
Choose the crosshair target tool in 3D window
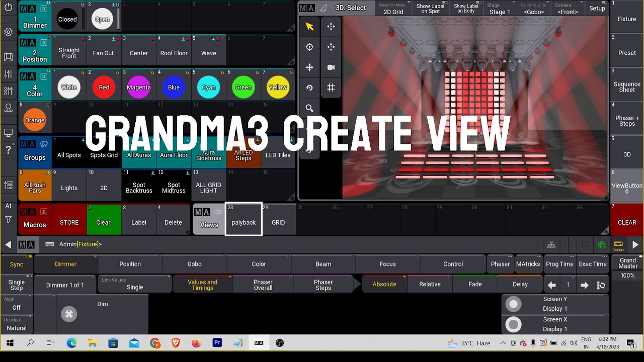[x=309, y=47]
